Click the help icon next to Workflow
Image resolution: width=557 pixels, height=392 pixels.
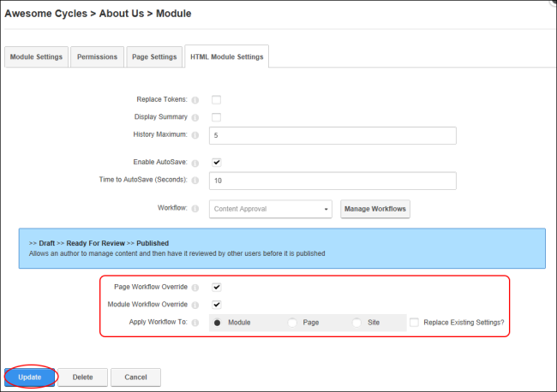(195, 209)
